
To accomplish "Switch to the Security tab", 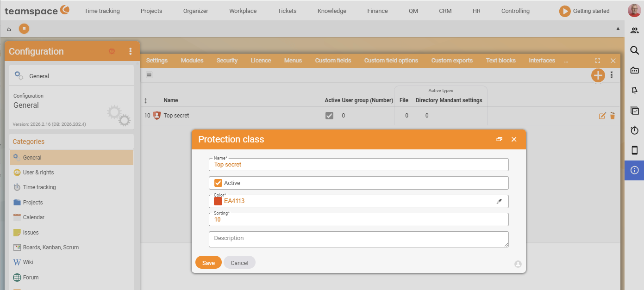I will [x=227, y=61].
